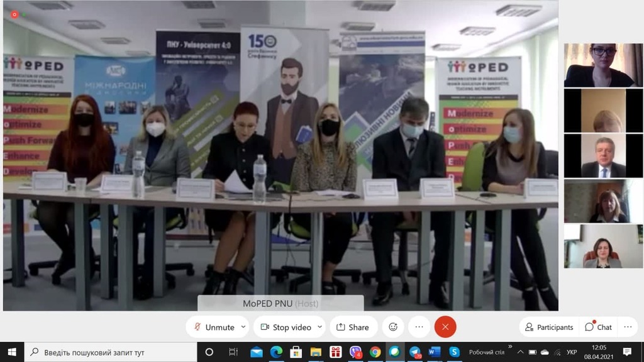Open the Participants panel
644x362 pixels.
(549, 327)
